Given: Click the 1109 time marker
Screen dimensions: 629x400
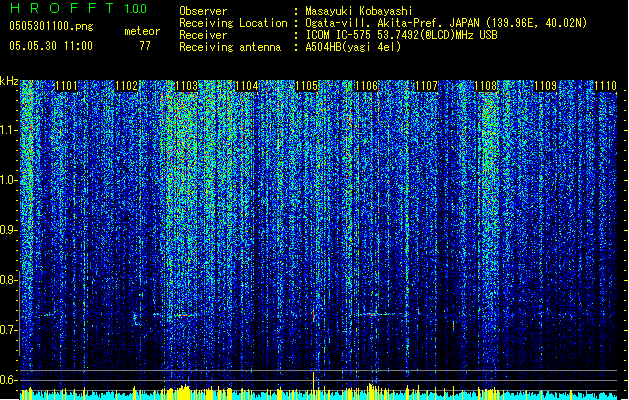Looking at the screenshot, I should [546, 86].
